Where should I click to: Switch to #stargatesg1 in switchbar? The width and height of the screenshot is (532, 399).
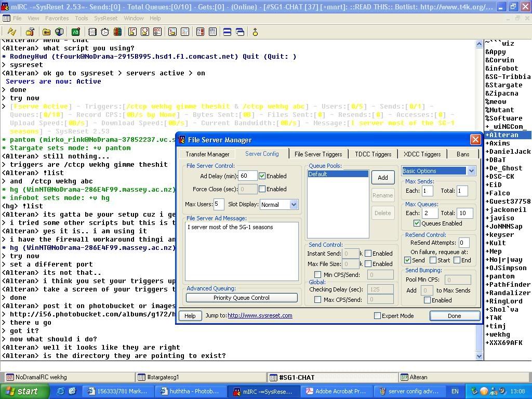click(x=201, y=377)
